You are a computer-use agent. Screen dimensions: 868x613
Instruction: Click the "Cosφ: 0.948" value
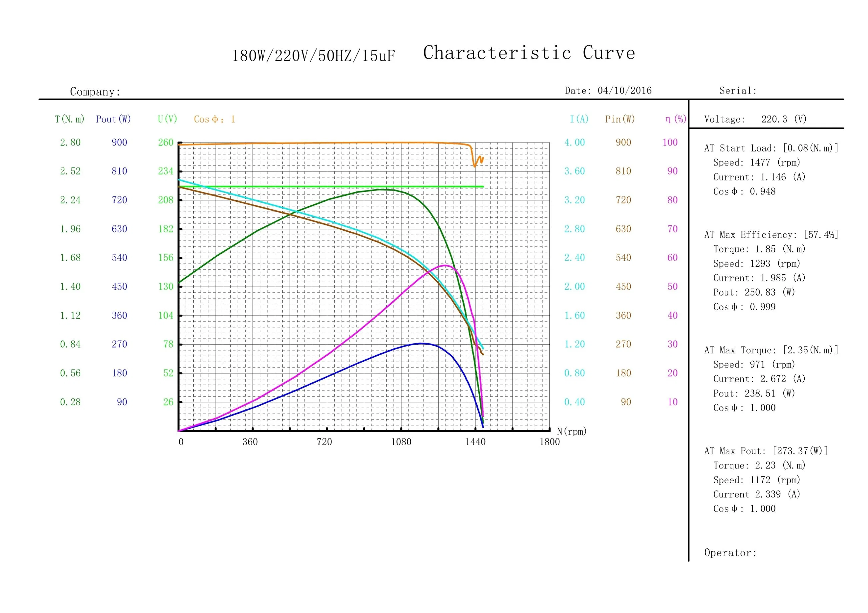(x=744, y=191)
